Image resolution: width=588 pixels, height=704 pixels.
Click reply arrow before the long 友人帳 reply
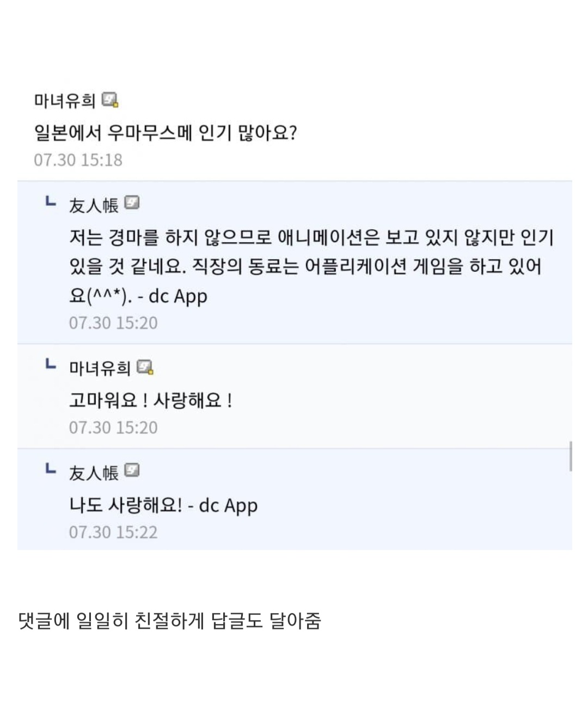click(x=51, y=202)
